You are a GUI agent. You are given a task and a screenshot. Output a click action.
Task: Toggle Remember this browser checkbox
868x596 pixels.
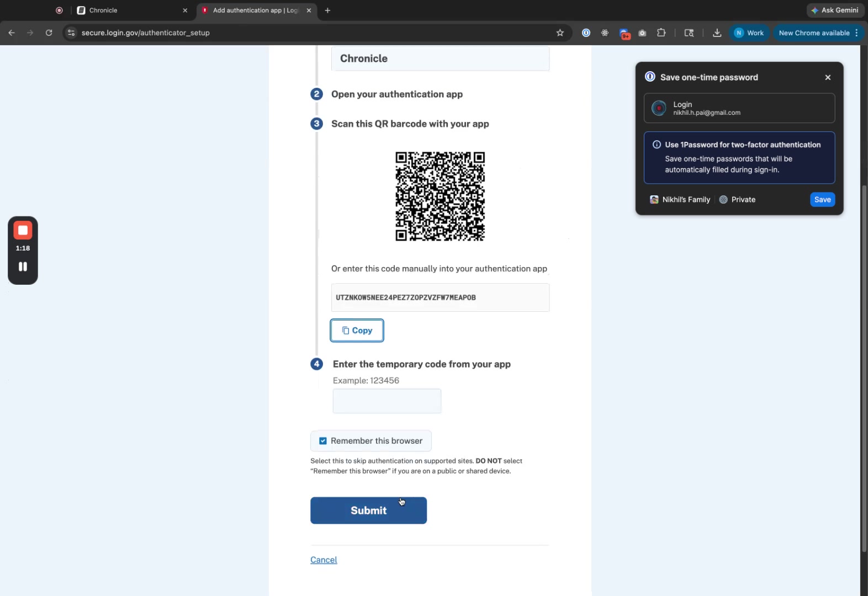(323, 441)
